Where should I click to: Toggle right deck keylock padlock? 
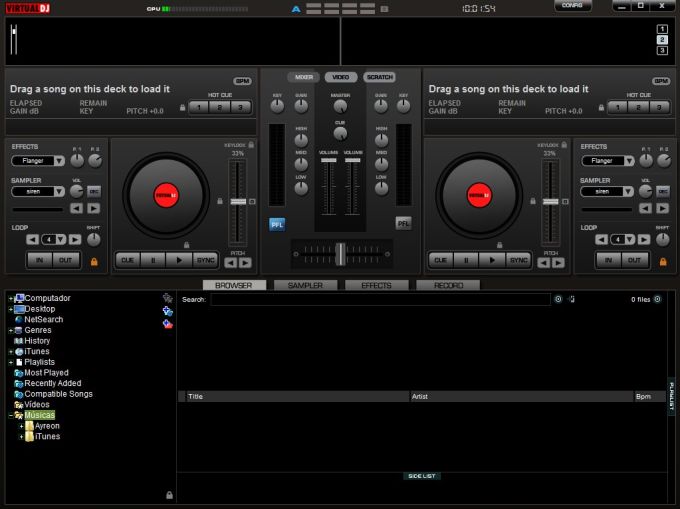tap(564, 145)
